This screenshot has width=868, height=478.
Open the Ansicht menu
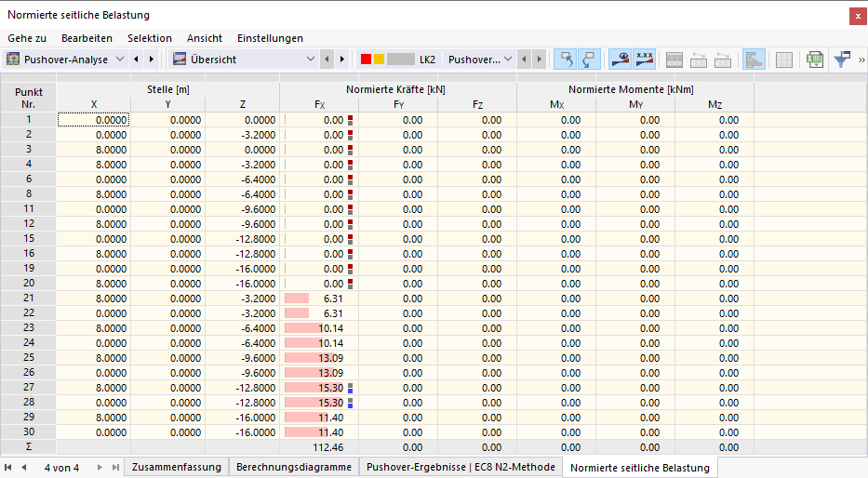pos(205,38)
